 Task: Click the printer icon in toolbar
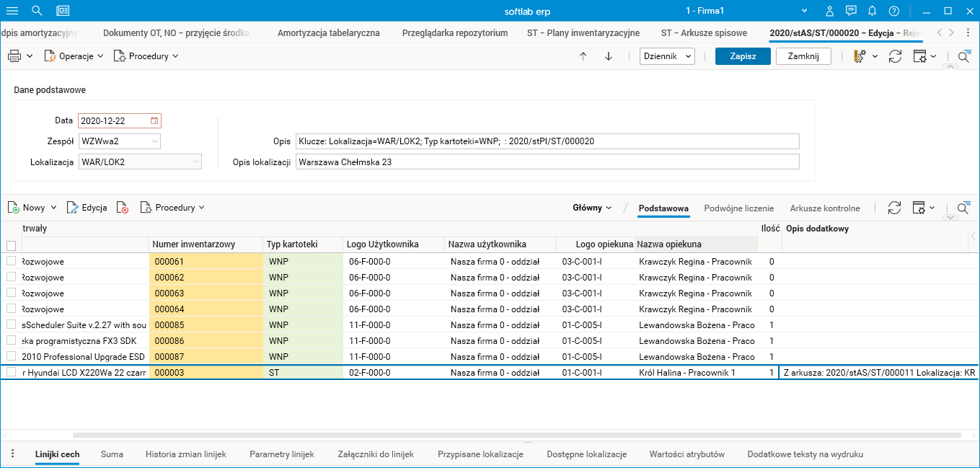pos(14,56)
